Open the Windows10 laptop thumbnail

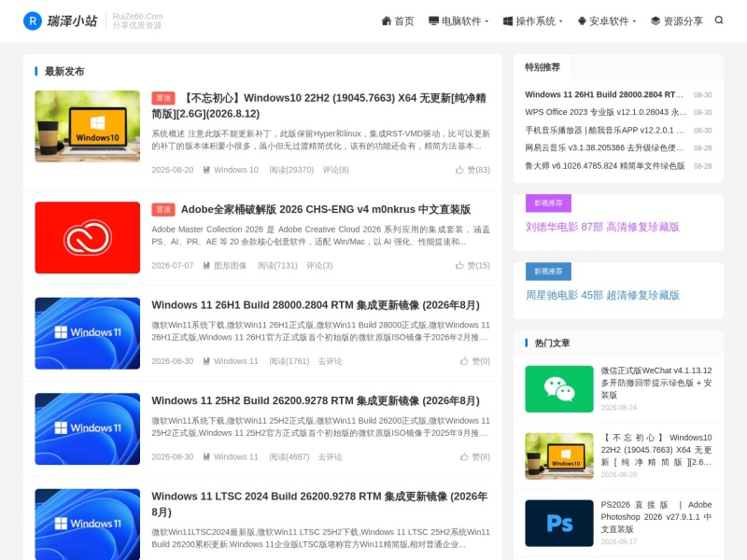tap(88, 126)
